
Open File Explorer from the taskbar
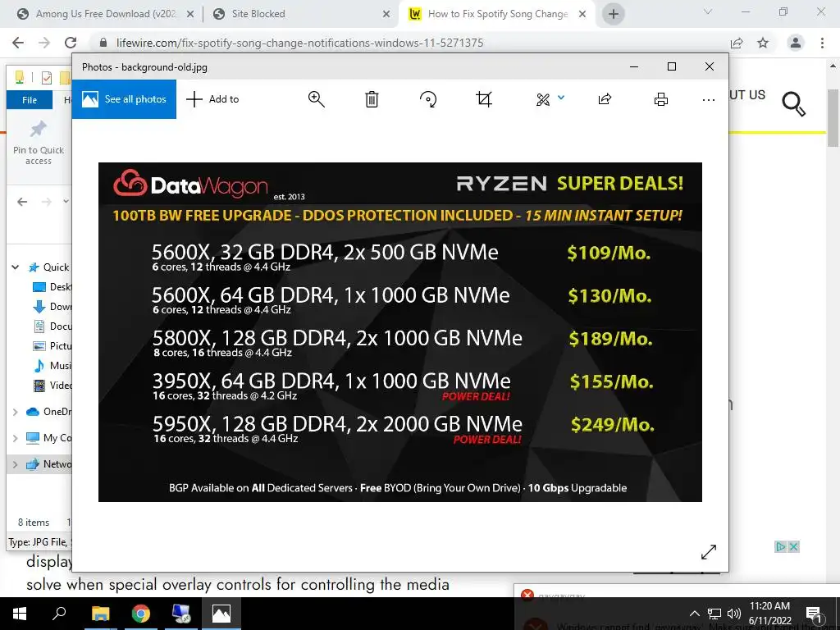tap(100, 614)
